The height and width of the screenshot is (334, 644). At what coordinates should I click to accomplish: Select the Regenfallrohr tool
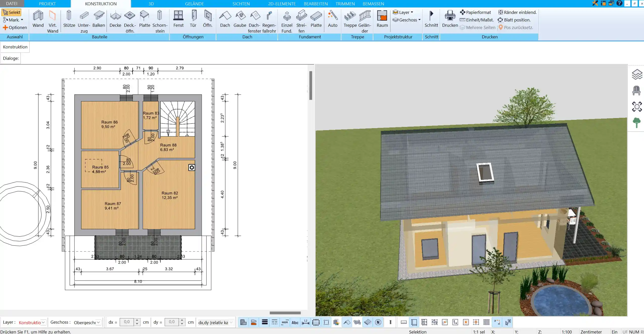pos(269,21)
